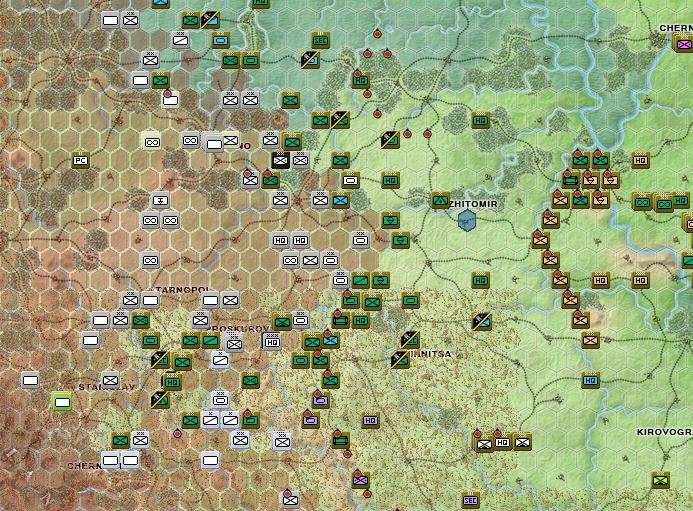Select the green SEC counter near the top
Screen dimensions: 693x511
click(x=320, y=40)
